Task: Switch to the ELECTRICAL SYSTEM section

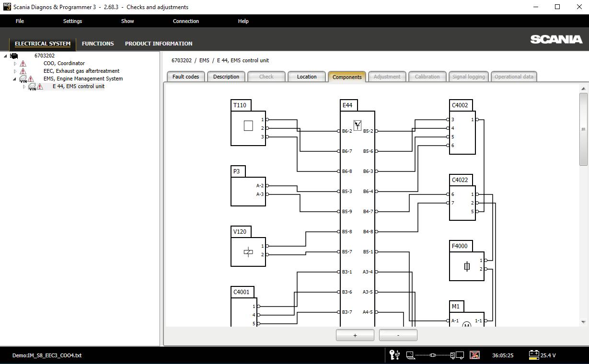Action: (43, 44)
